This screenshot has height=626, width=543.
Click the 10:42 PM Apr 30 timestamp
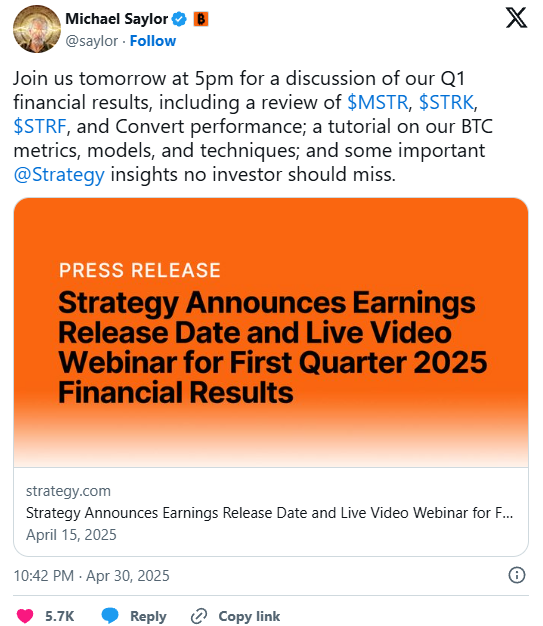tap(91, 576)
